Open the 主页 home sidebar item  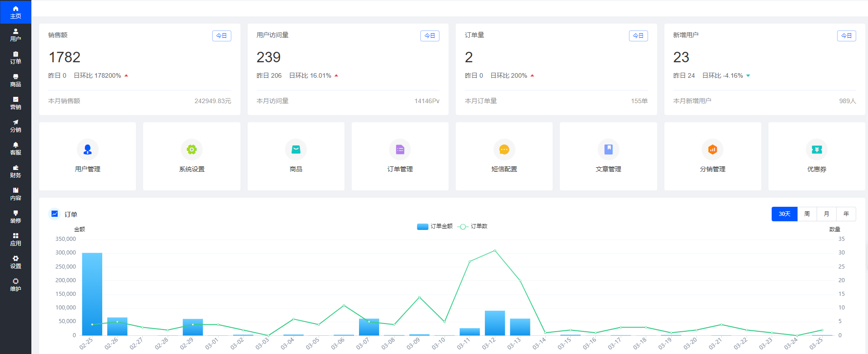15,12
